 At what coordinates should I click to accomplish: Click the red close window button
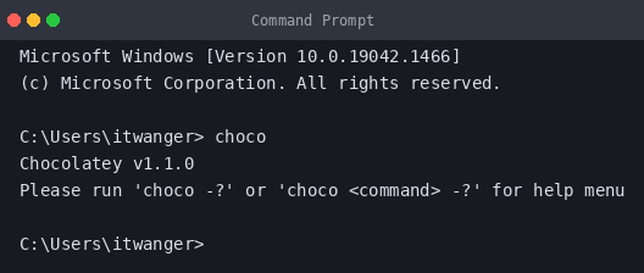[x=14, y=20]
